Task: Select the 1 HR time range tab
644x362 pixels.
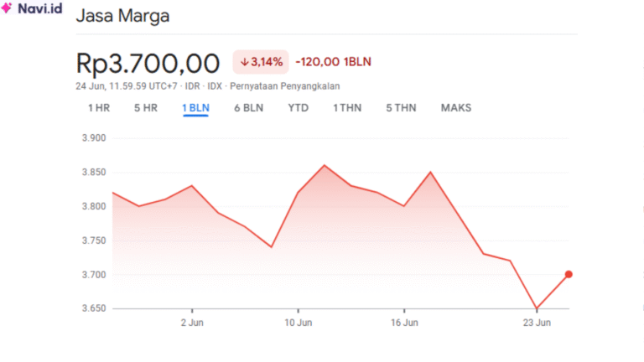Action: point(99,108)
